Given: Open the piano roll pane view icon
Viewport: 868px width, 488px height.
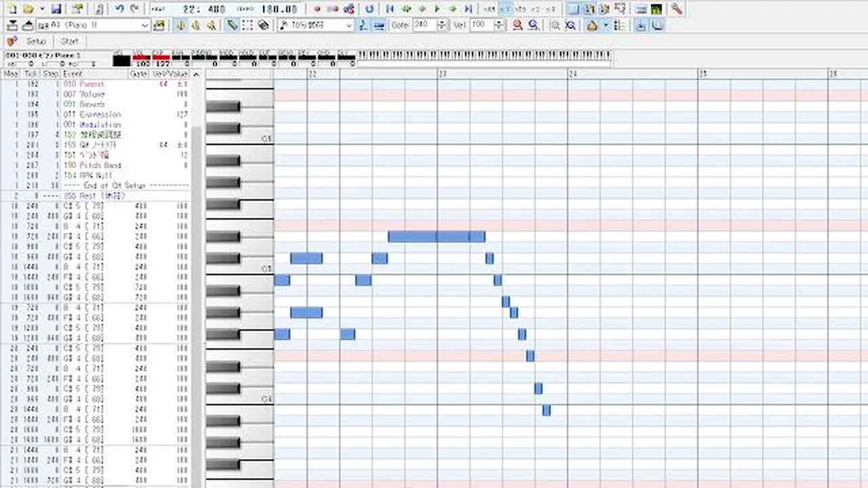Looking at the screenshot, I should coord(573,9).
